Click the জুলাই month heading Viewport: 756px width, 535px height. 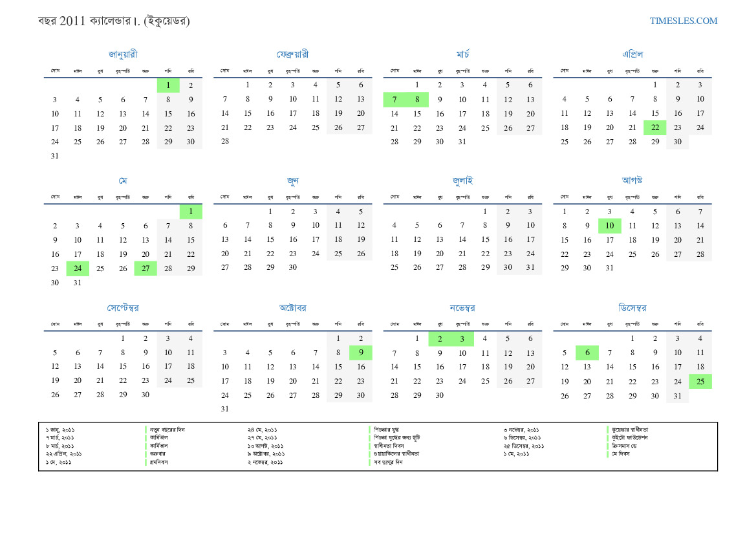tap(462, 181)
